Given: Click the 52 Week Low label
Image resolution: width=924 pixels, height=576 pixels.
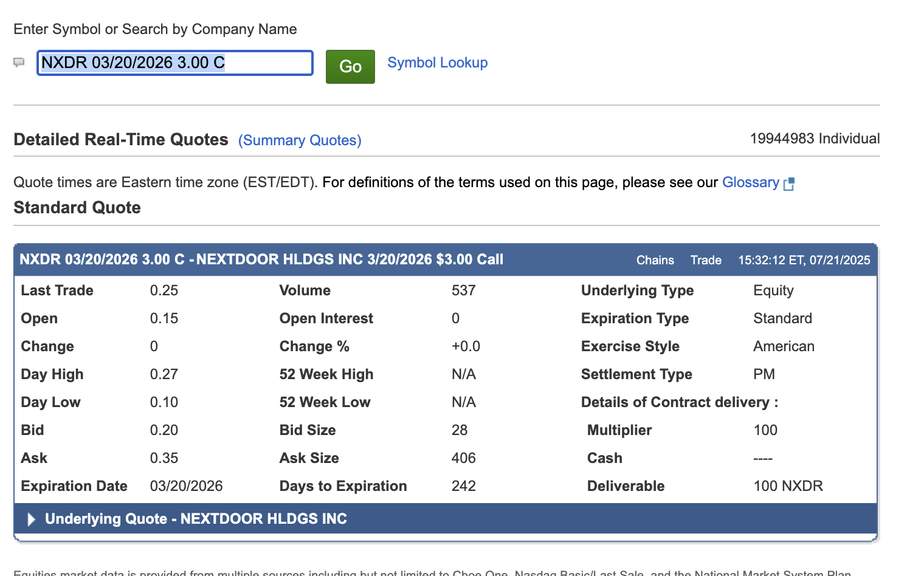Looking at the screenshot, I should tap(325, 402).
